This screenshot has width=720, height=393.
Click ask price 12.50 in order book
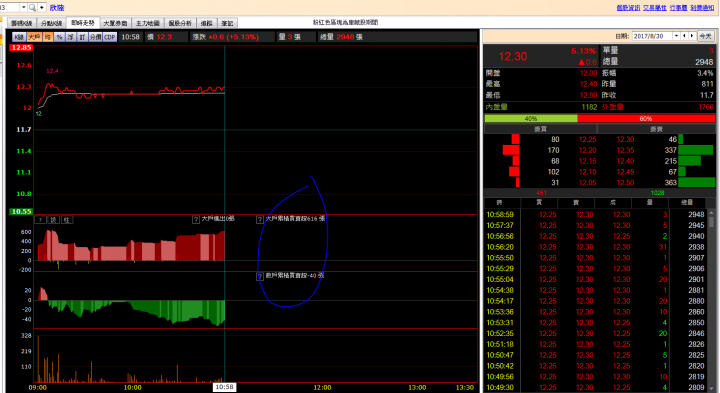625,182
